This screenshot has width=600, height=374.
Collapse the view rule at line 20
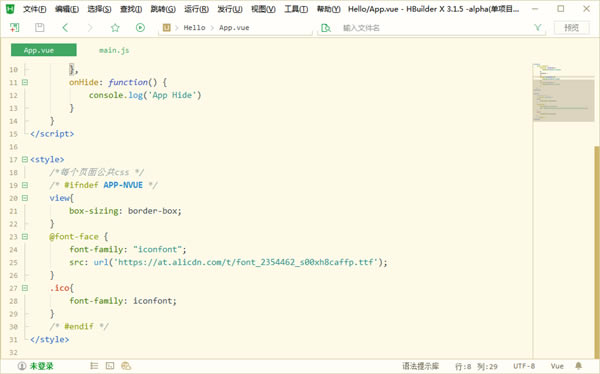(25, 198)
